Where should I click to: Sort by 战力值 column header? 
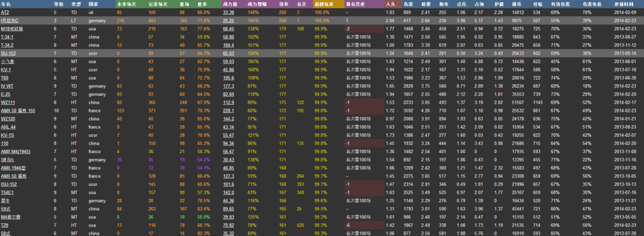tap(228, 4)
